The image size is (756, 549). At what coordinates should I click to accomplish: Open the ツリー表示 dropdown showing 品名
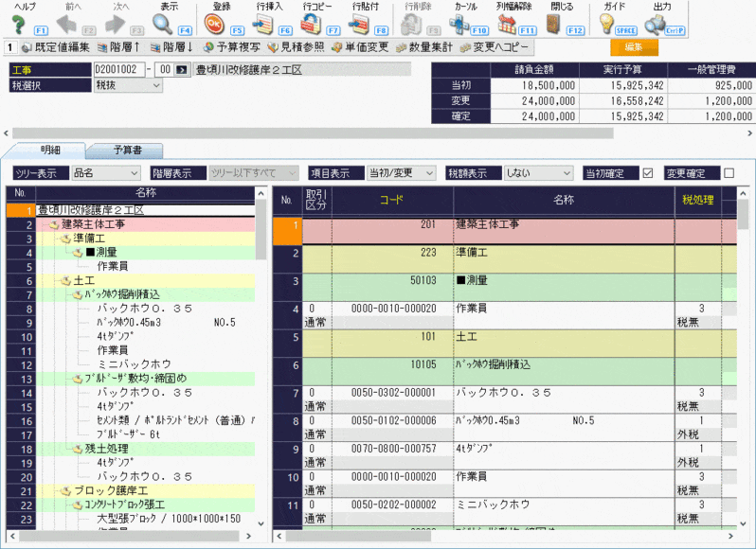tap(105, 173)
